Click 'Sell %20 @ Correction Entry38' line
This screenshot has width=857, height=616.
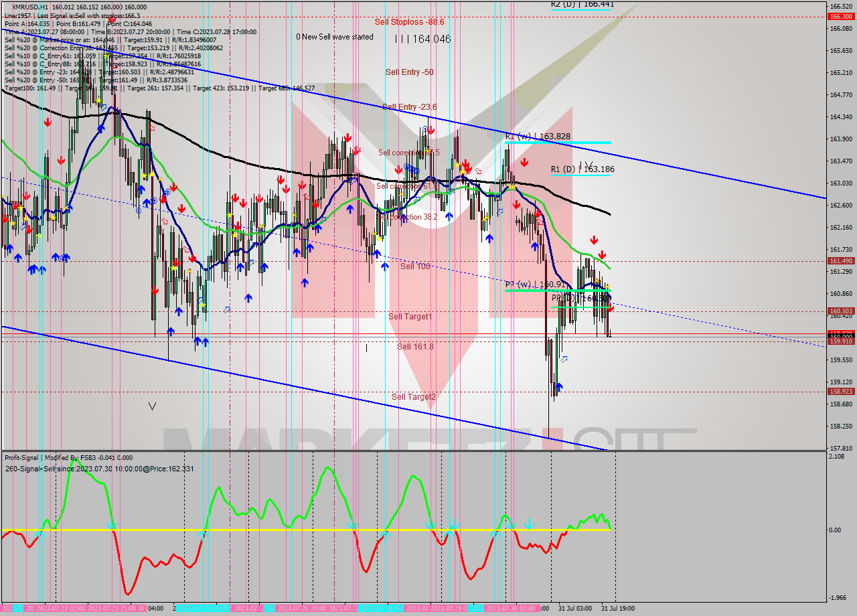(x=114, y=48)
